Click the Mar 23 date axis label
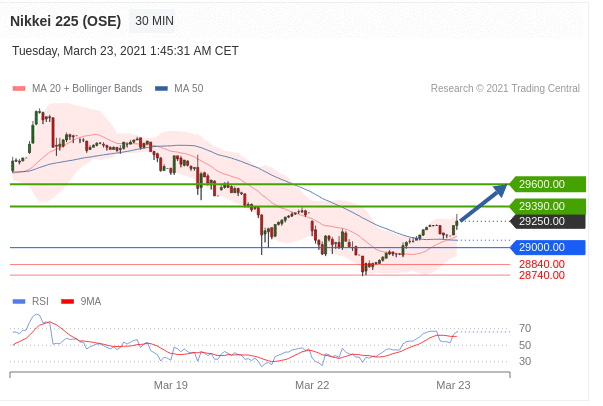This screenshot has height=406, width=603. 453,385
